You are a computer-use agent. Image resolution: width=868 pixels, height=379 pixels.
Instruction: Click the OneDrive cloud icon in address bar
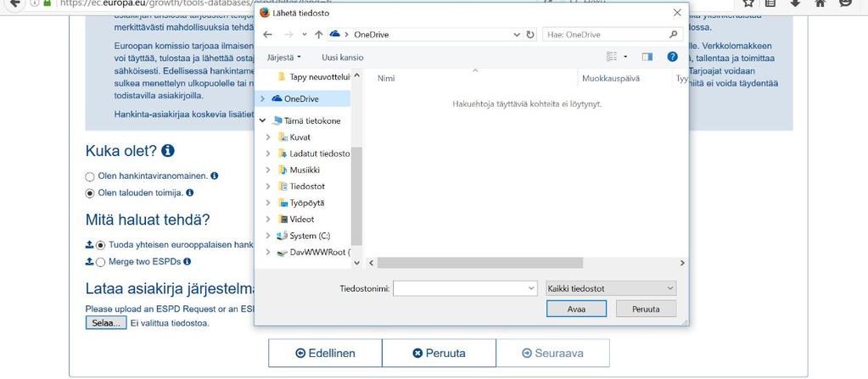pos(334,34)
